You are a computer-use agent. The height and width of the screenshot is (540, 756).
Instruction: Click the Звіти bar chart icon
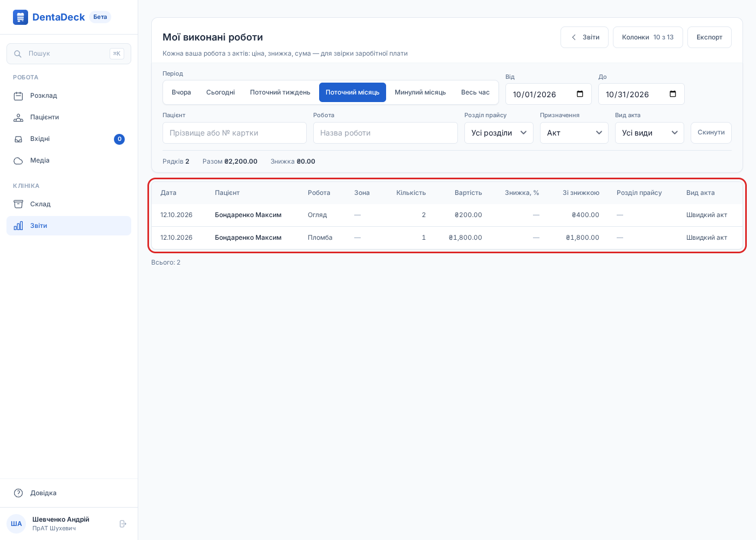(18, 226)
